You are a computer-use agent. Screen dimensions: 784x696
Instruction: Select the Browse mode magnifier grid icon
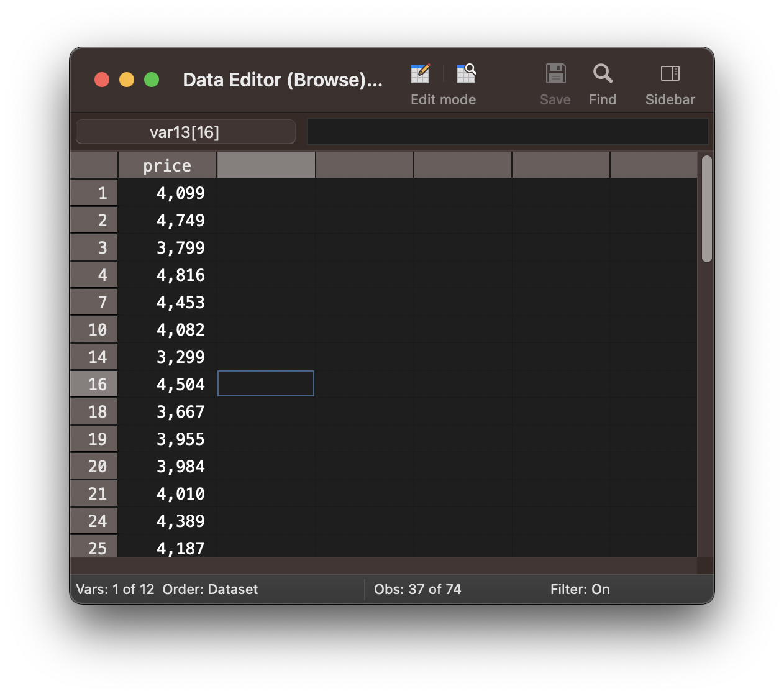click(x=466, y=74)
